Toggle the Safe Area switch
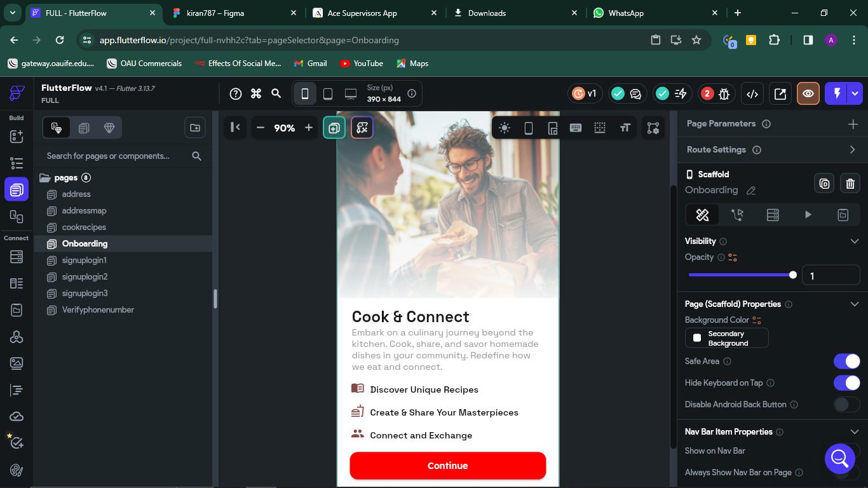This screenshot has height=488, width=868. (846, 361)
